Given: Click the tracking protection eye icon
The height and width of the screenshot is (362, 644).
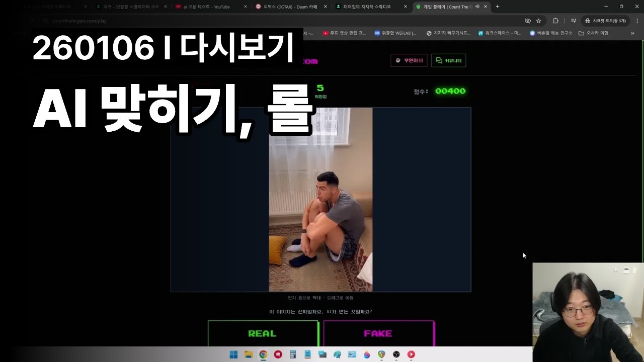Looking at the screenshot, I should point(528,21).
